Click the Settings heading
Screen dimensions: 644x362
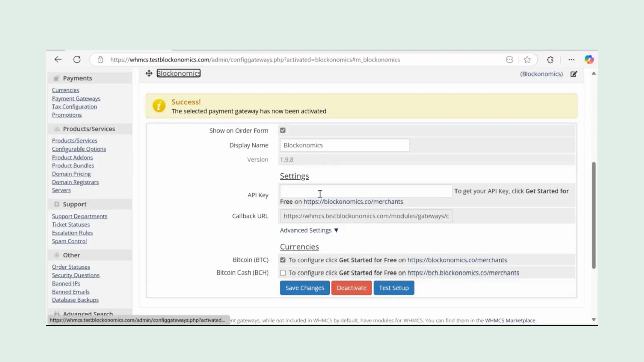click(294, 176)
